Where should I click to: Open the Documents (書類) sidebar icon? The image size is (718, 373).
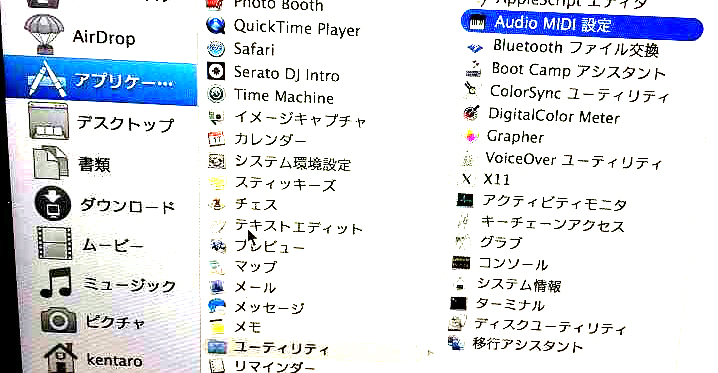pos(51,162)
